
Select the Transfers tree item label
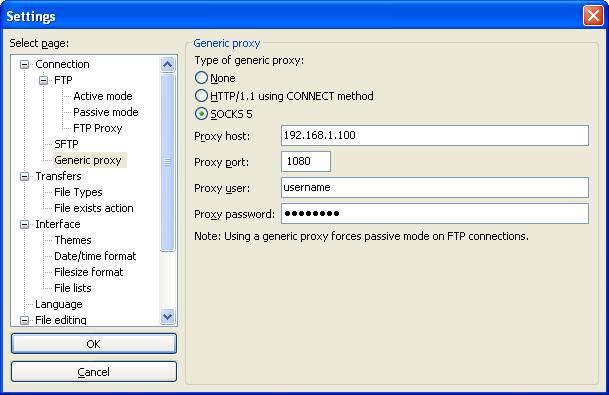(x=58, y=176)
